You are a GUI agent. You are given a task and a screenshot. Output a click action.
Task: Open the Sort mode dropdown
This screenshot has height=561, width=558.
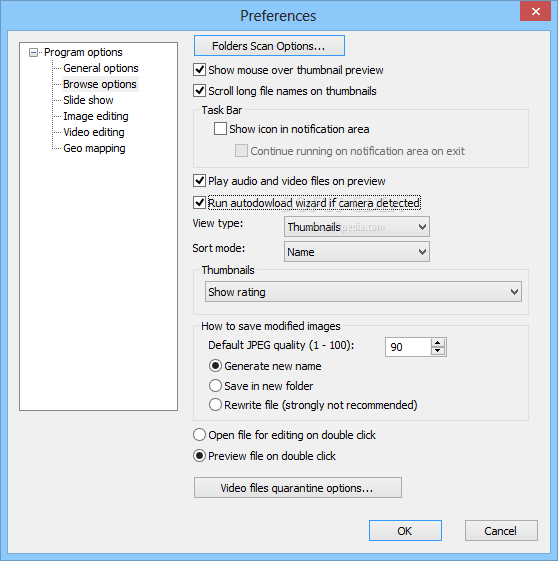(x=357, y=252)
